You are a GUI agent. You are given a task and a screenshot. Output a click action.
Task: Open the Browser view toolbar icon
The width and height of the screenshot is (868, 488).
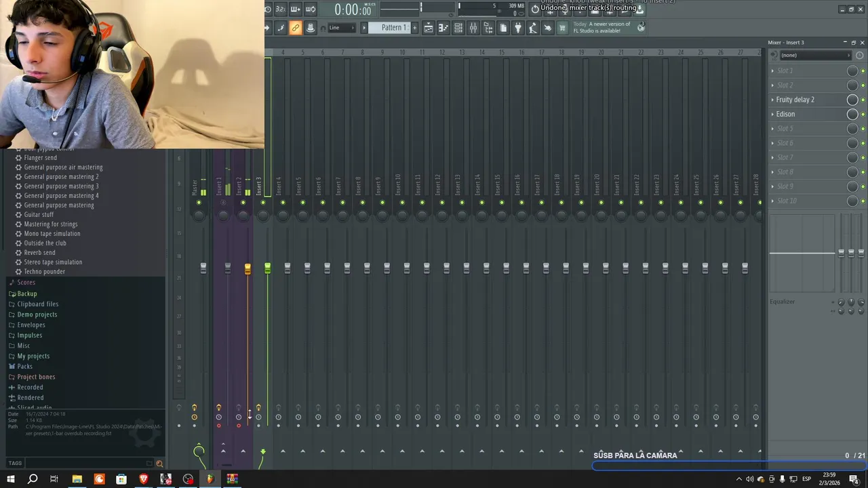tap(488, 28)
